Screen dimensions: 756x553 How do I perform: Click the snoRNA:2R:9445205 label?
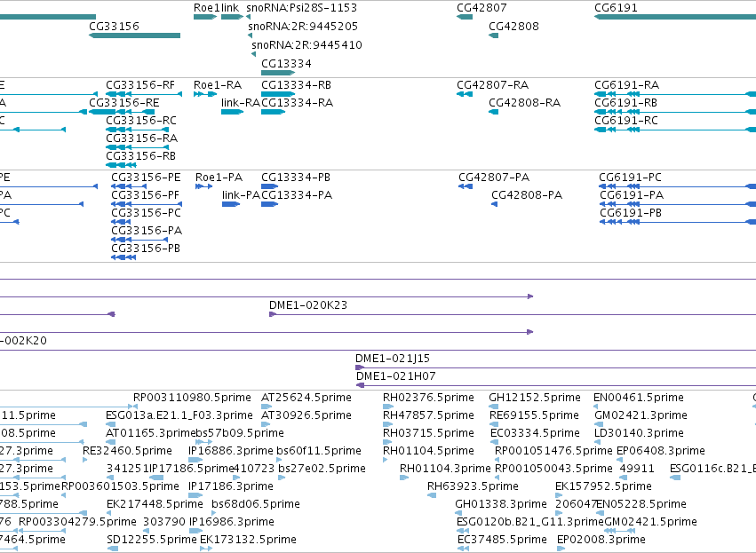[303, 26]
